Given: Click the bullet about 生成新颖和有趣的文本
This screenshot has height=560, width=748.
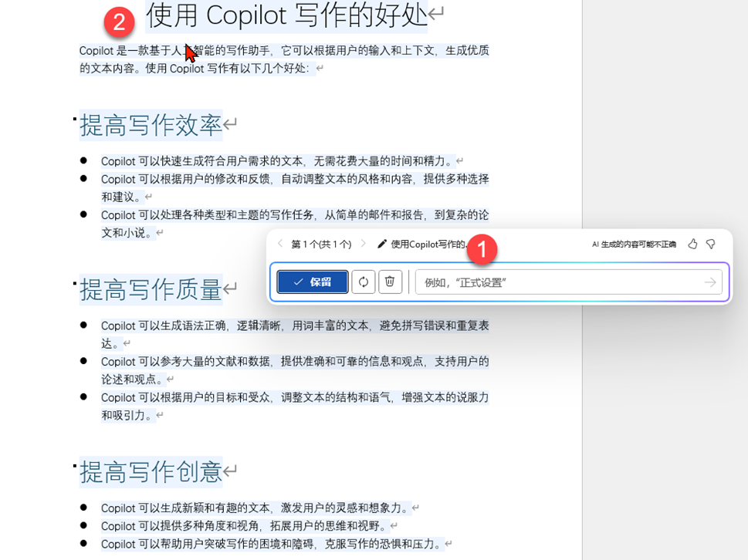Looking at the screenshot, I should (x=255, y=508).
